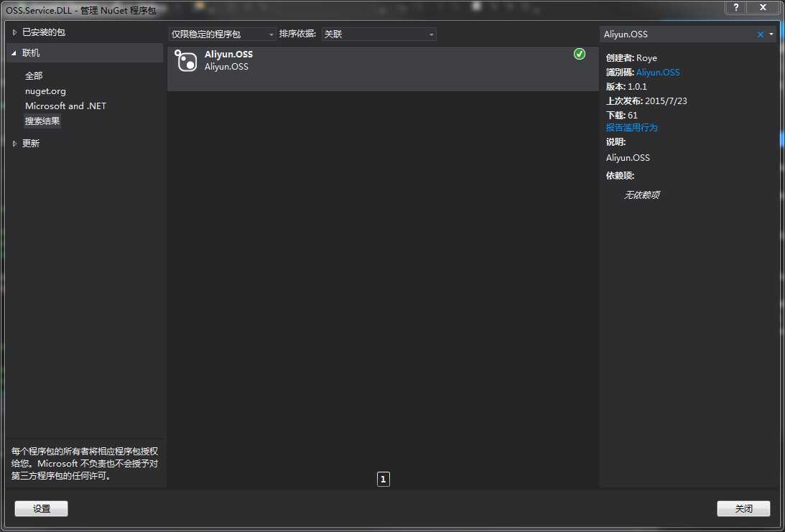This screenshot has width=785, height=532.
Task: Select 搜索结果 in the left panel
Action: click(x=42, y=121)
